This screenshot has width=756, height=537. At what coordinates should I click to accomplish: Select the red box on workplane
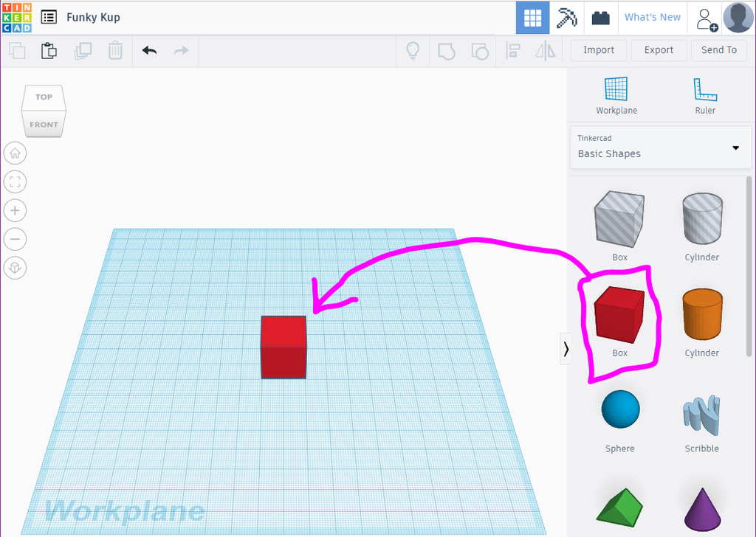283,347
